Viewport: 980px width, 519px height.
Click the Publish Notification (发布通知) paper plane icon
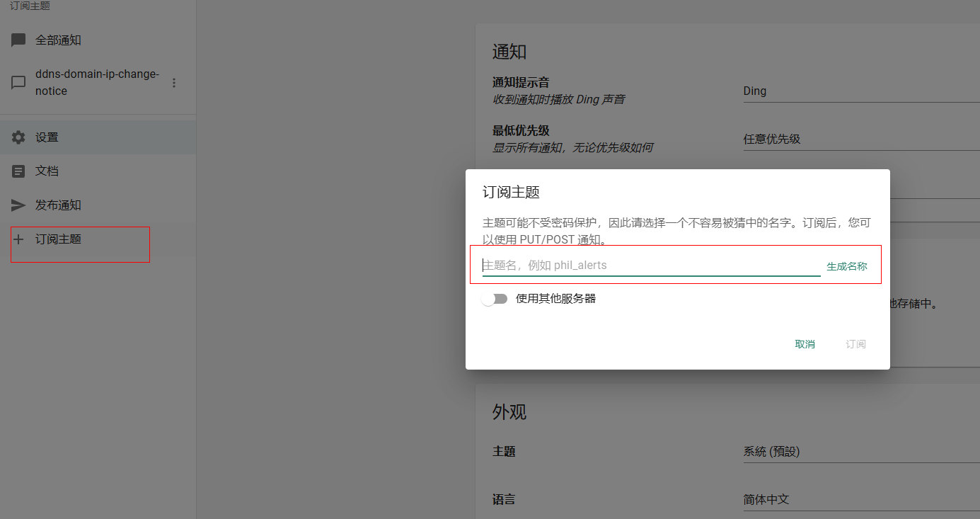coord(18,205)
